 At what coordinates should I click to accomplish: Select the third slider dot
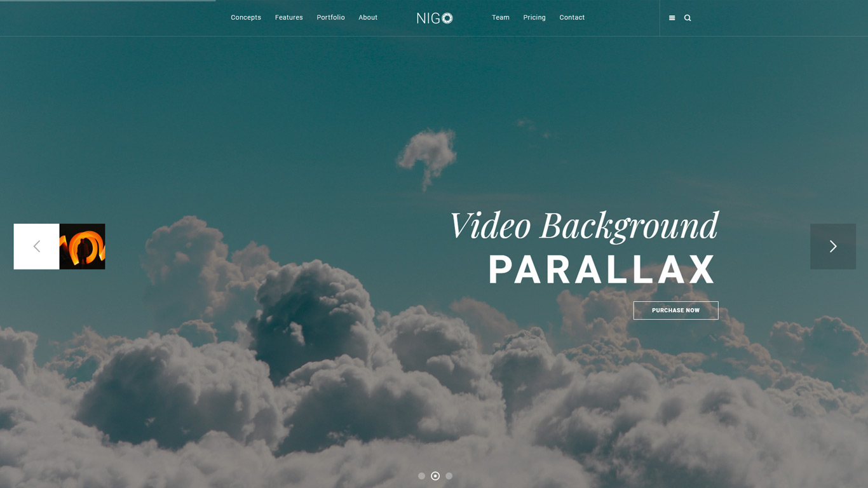pyautogui.click(x=449, y=476)
